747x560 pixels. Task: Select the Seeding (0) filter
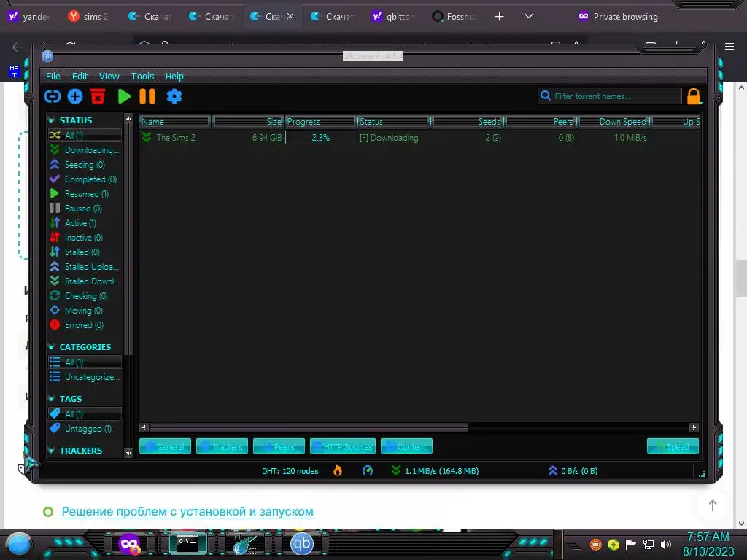(x=85, y=165)
